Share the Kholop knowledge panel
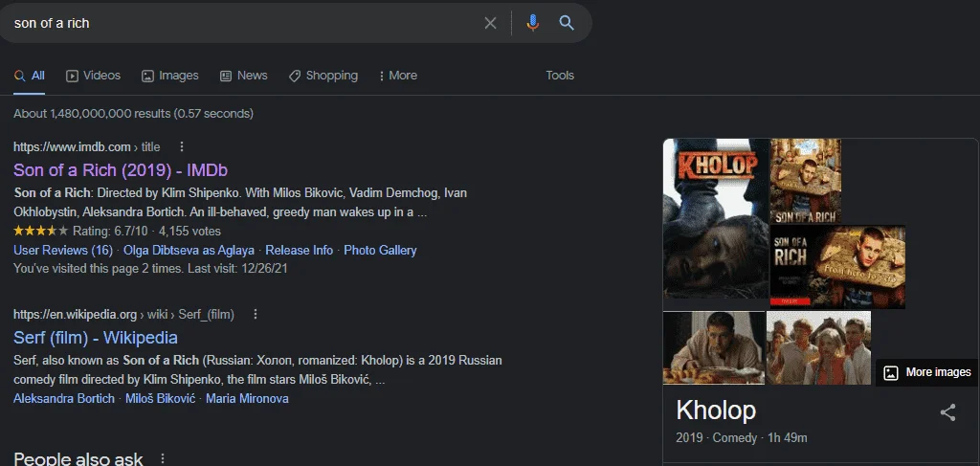Viewport: 980px width, 466px height. tap(947, 412)
